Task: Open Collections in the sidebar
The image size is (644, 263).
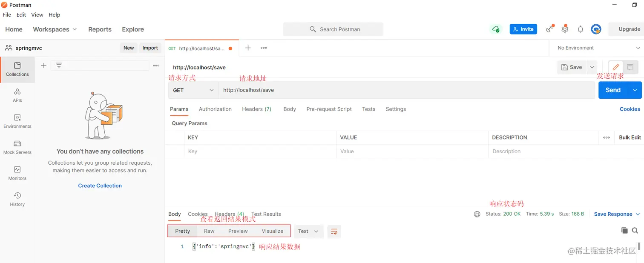Action: 17,69
